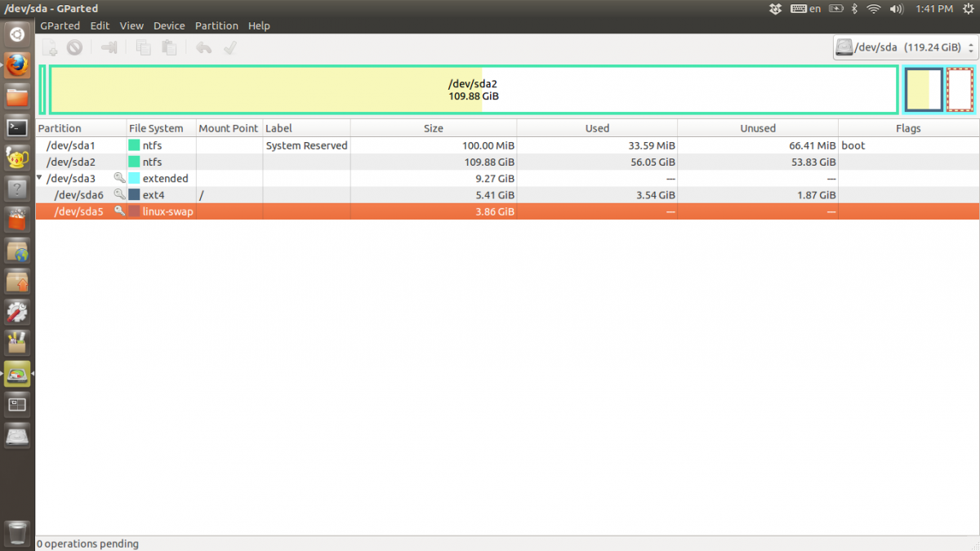The image size is (980, 551).
Task: Open the Ubuntu Dash home launcher
Action: [17, 35]
